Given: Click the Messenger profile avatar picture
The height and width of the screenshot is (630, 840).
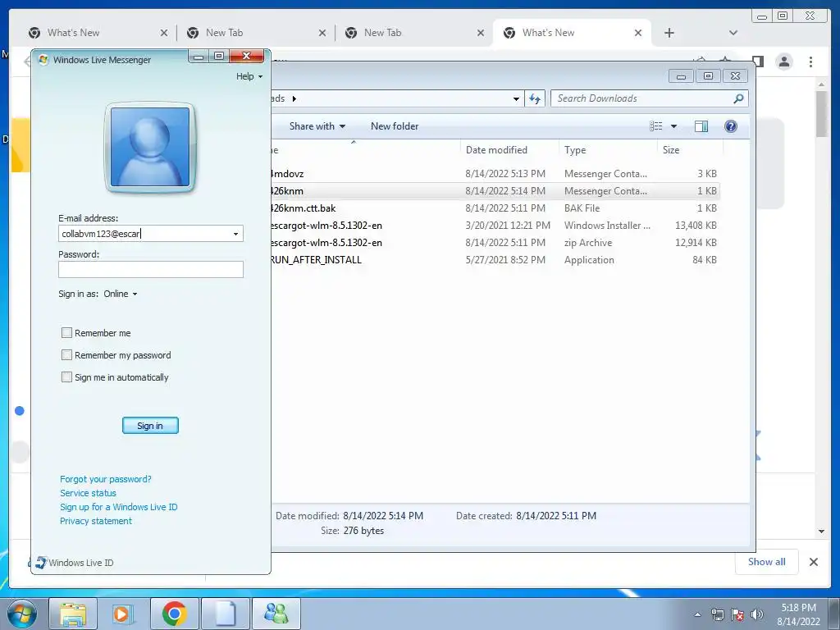Looking at the screenshot, I should coord(150,147).
